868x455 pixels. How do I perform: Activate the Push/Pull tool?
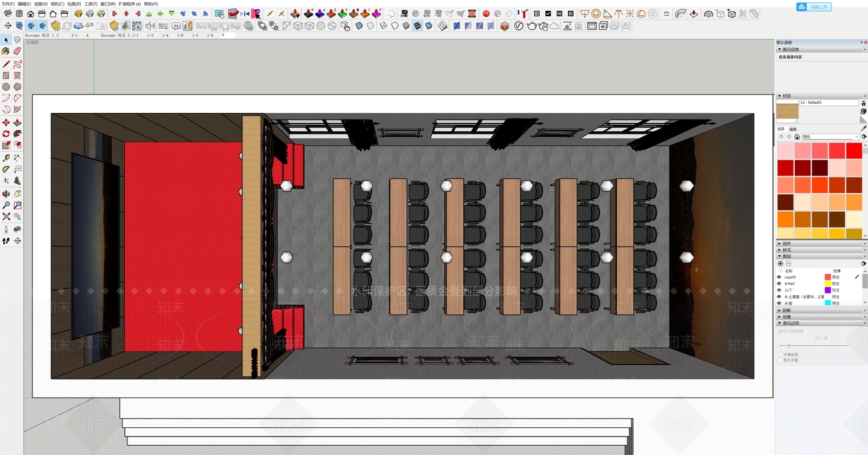pos(17,123)
